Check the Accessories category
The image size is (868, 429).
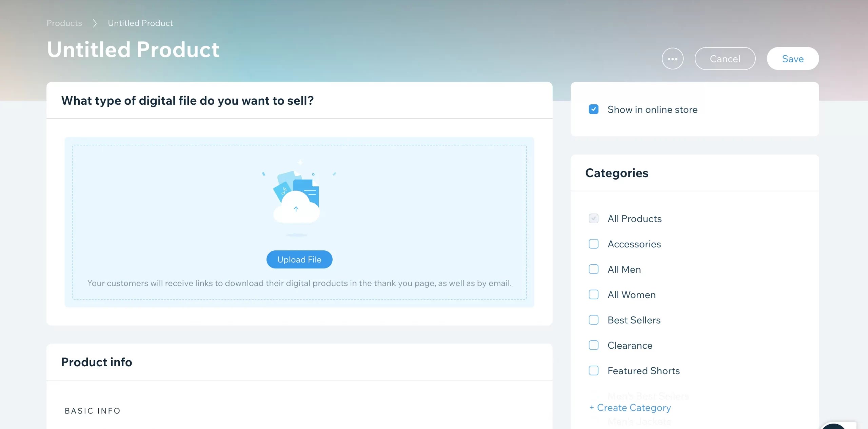[x=593, y=244]
